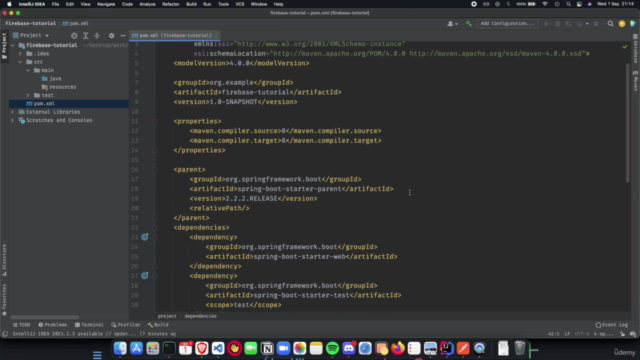Click Expand All in Project panel

pyautogui.click(x=85, y=36)
